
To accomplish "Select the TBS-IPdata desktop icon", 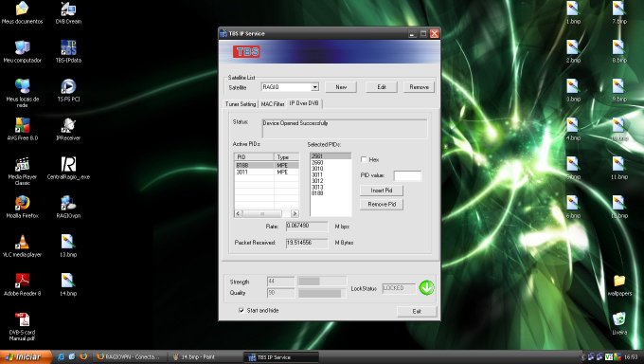I will pyautogui.click(x=68, y=51).
